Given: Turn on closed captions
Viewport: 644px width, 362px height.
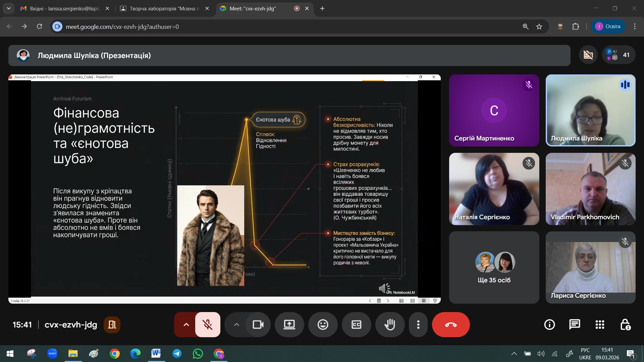Looking at the screenshot, I should [356, 324].
